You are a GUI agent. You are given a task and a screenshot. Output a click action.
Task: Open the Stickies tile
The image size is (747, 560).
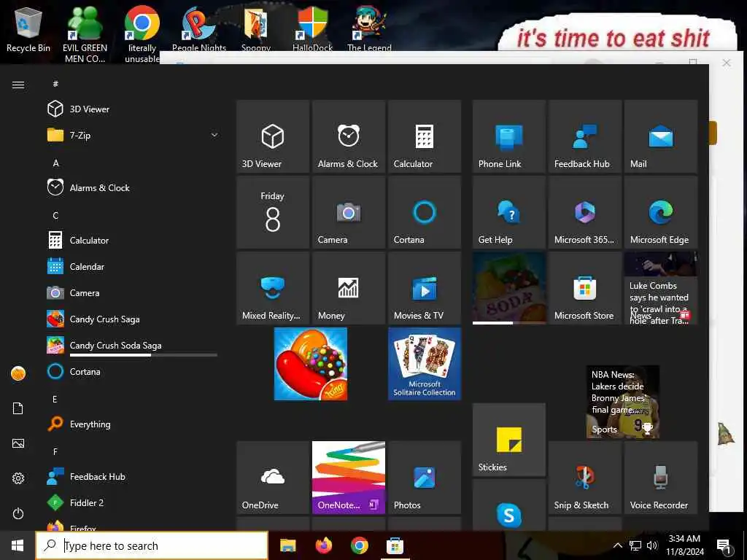click(x=508, y=440)
